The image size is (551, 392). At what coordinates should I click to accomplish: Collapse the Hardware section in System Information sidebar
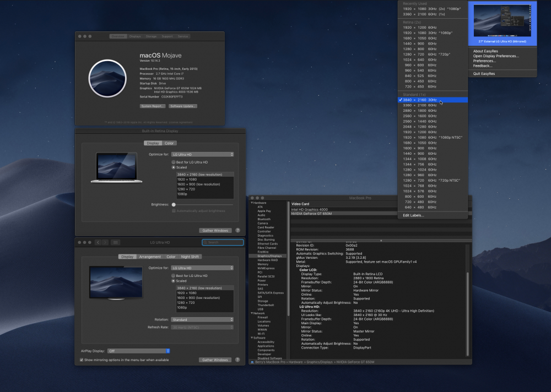pos(252,203)
